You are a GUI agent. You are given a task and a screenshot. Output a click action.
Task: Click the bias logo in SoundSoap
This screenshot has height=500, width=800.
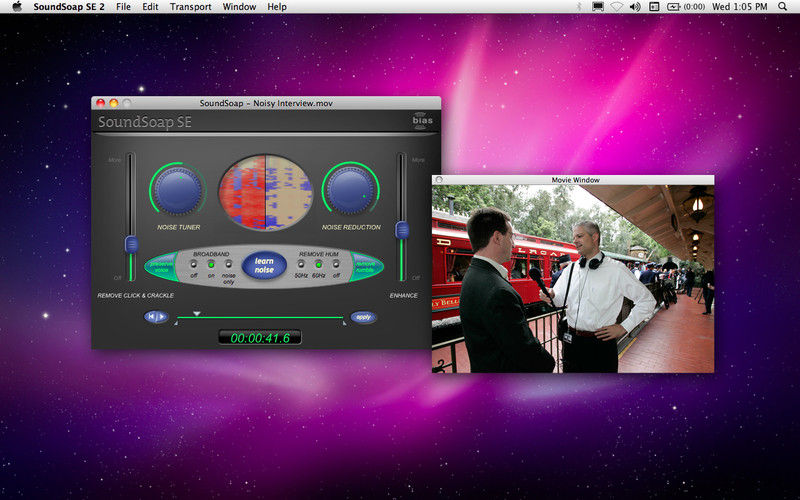coord(422,120)
